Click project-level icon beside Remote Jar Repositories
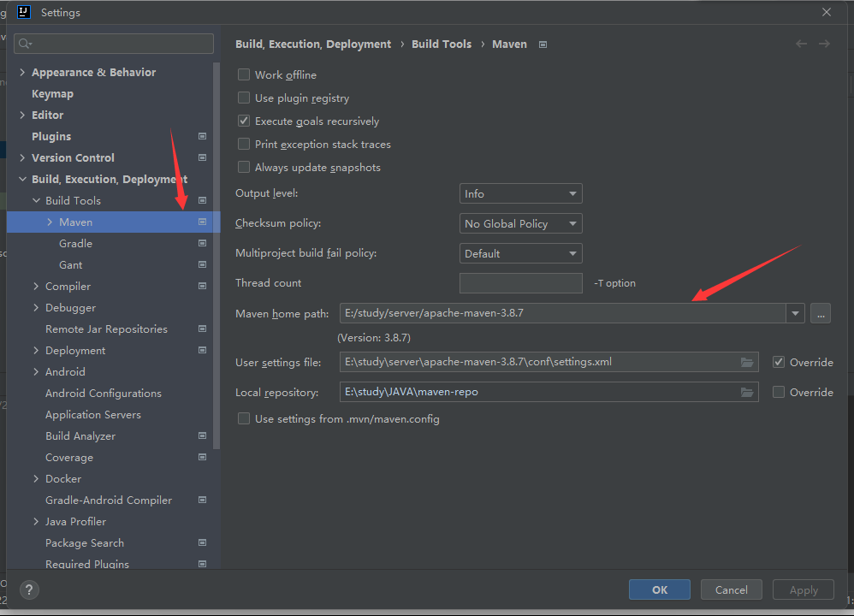Screen dimensions: 854x616 click(202, 329)
